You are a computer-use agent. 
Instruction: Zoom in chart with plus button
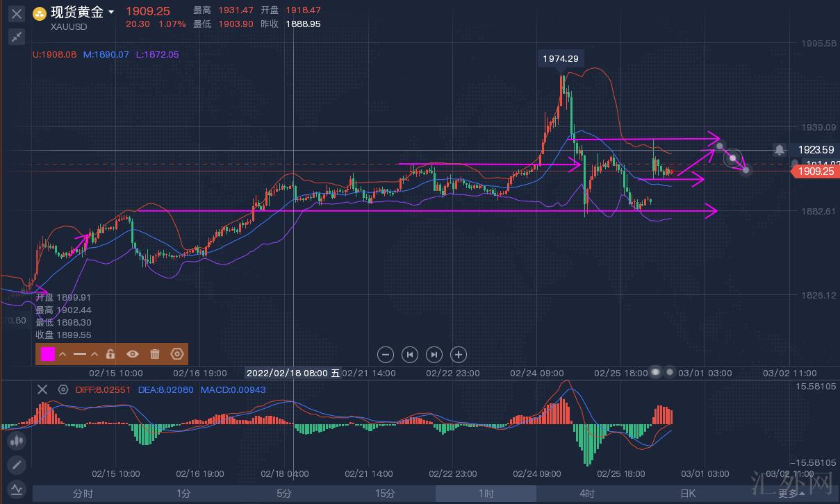click(459, 355)
